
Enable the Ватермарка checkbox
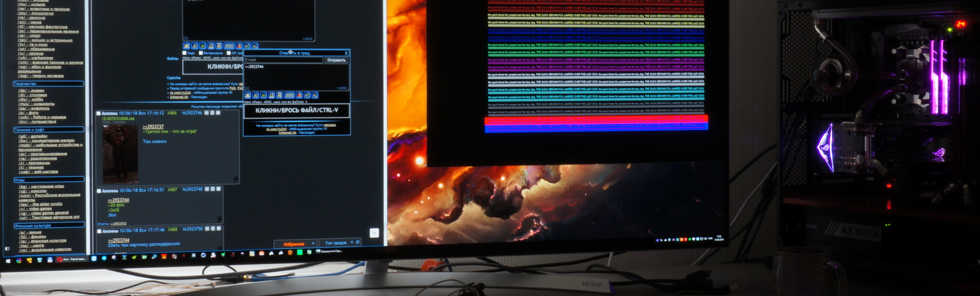[x=201, y=53]
